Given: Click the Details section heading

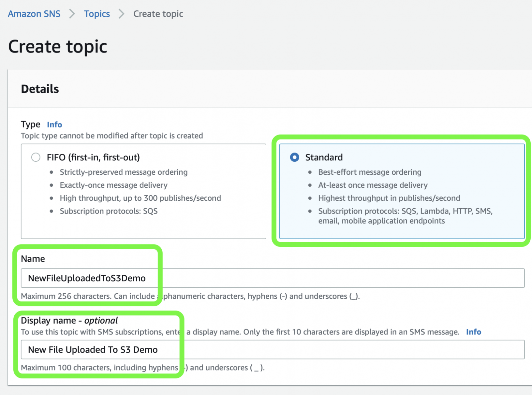Looking at the screenshot, I should pyautogui.click(x=40, y=89).
